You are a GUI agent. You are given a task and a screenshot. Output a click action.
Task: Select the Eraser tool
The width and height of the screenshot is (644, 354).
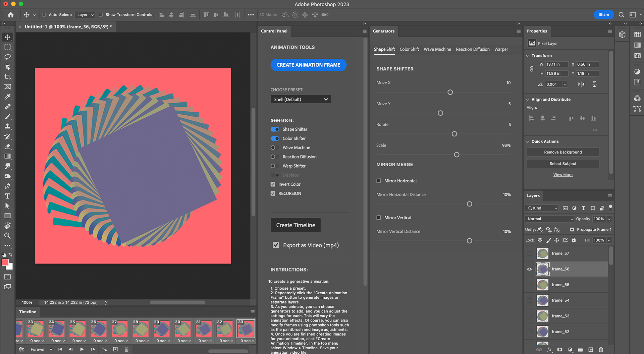7,146
